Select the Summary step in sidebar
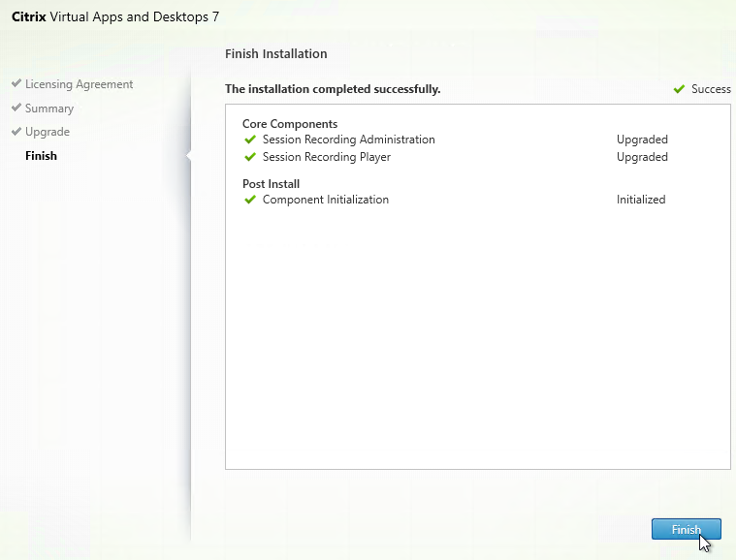736x560 pixels. point(49,109)
